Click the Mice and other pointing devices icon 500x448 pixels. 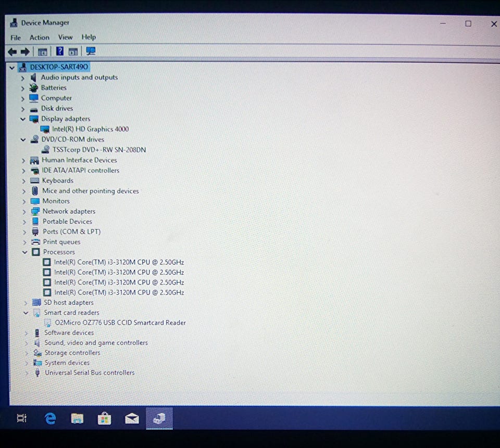pos(35,190)
